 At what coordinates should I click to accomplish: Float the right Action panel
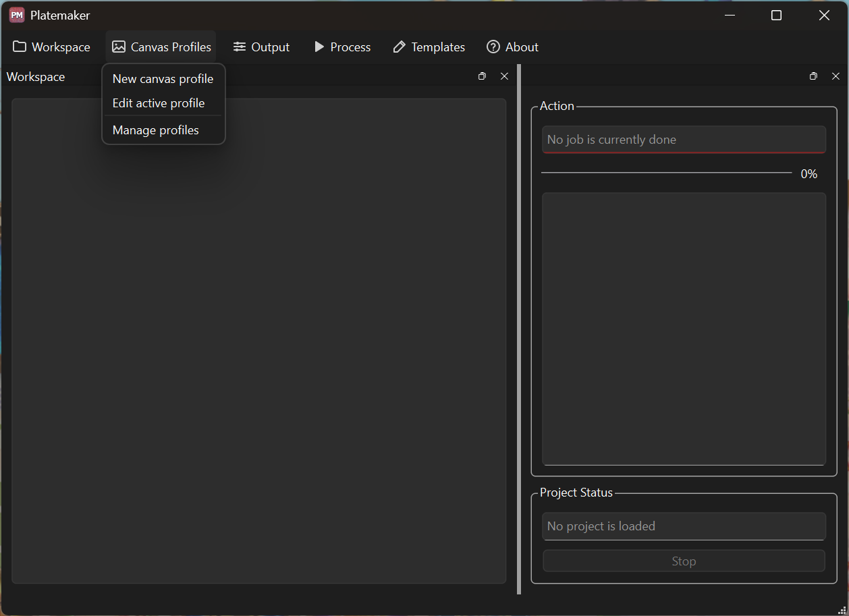point(813,76)
